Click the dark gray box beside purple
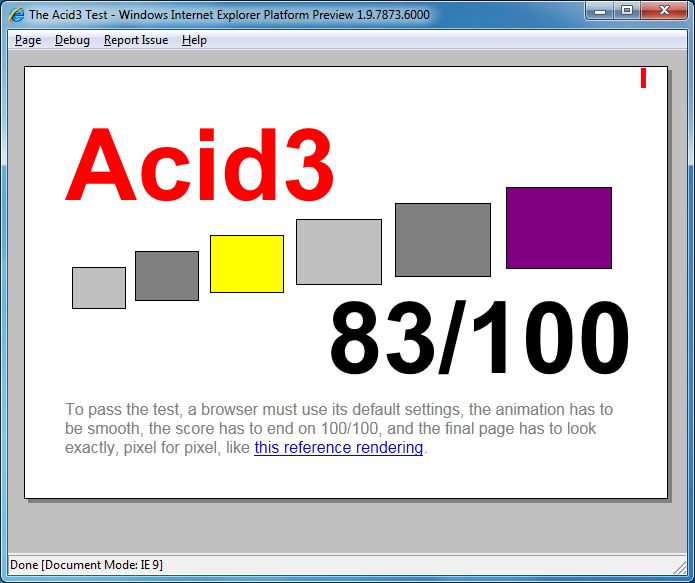Viewport: 695px width, 583px height. [443, 240]
